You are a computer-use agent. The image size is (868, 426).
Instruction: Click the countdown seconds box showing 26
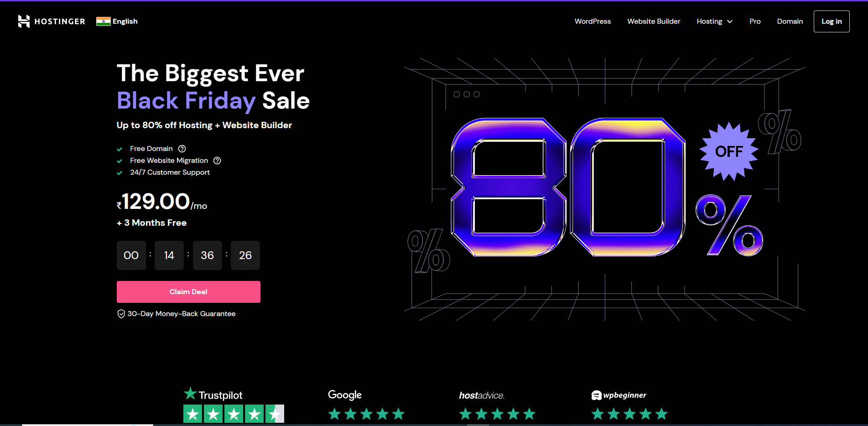point(245,255)
